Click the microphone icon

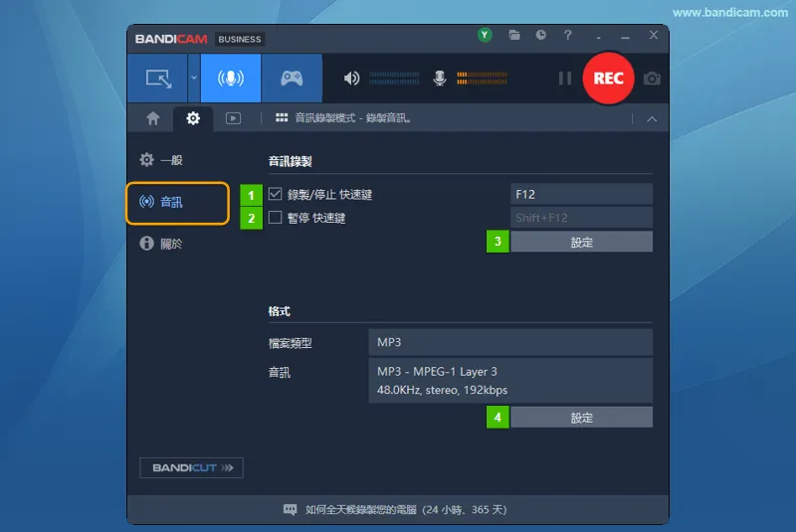(440, 79)
